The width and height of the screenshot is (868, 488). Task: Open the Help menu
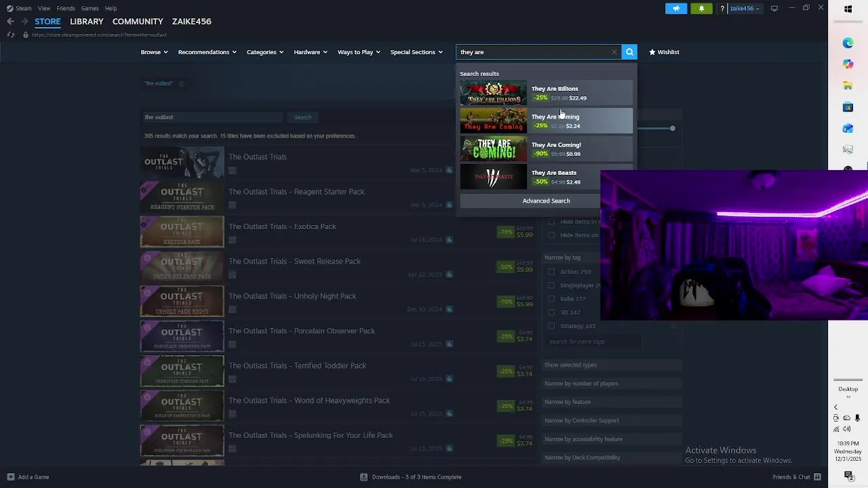coord(111,8)
